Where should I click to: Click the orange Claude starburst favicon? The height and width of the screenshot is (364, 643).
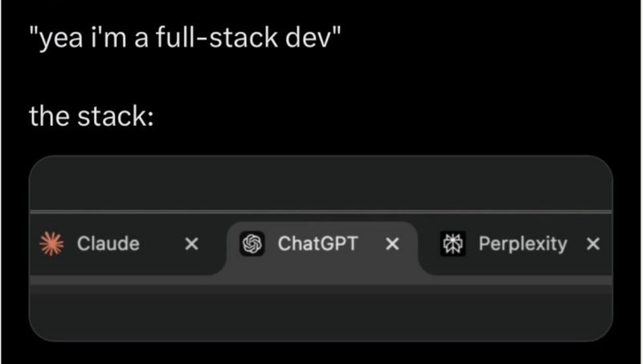point(51,244)
